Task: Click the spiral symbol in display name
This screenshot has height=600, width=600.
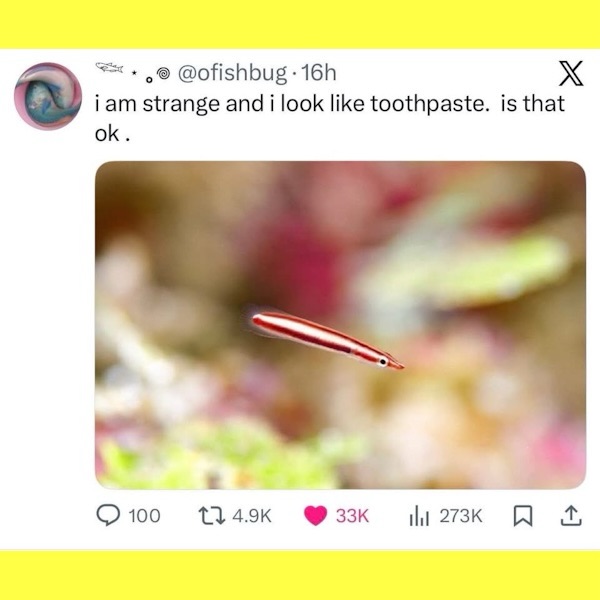Action: click(164, 73)
